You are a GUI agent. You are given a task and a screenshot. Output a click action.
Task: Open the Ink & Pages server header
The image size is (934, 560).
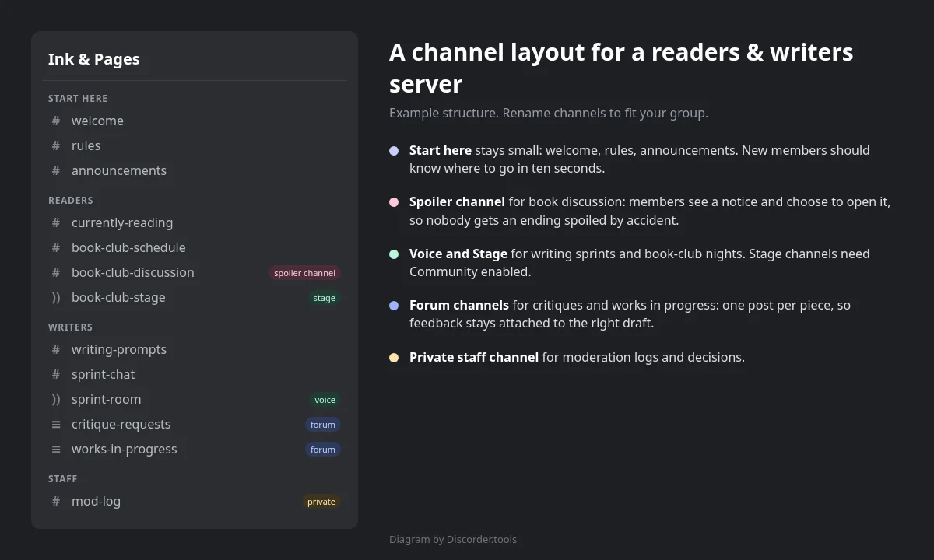click(94, 59)
